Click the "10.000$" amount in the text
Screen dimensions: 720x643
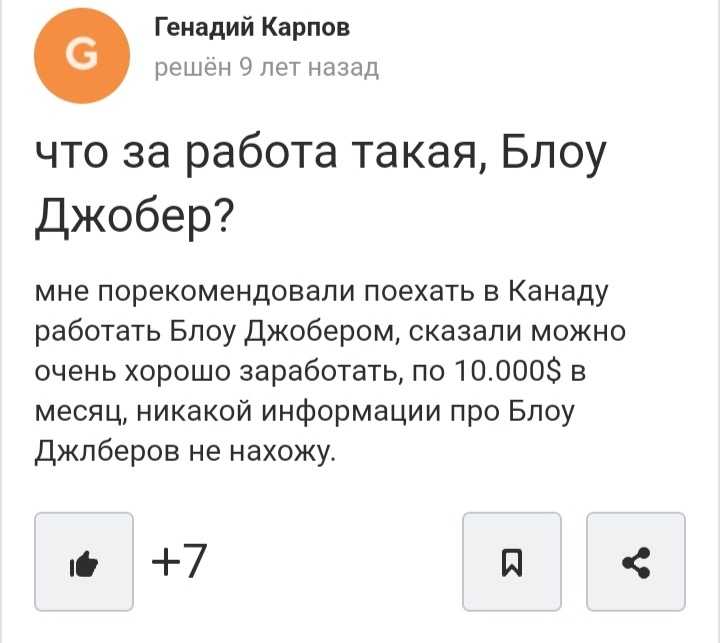505,371
